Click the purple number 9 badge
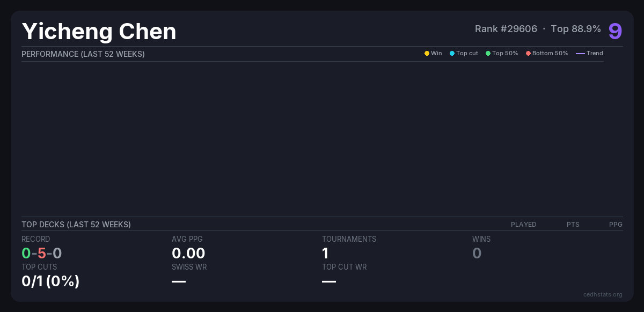This screenshot has height=312, width=644. click(x=615, y=31)
